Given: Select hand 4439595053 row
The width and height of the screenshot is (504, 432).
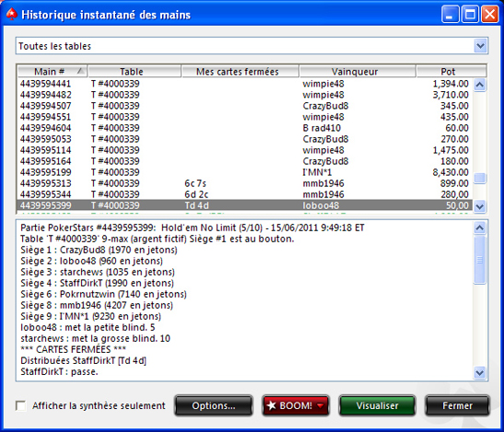Looking at the screenshot, I should [x=244, y=139].
